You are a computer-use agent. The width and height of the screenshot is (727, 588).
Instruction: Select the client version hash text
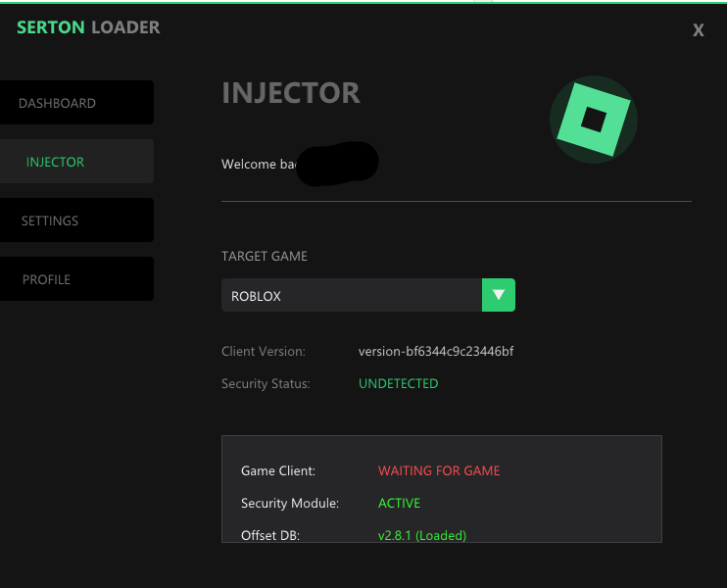tap(436, 352)
